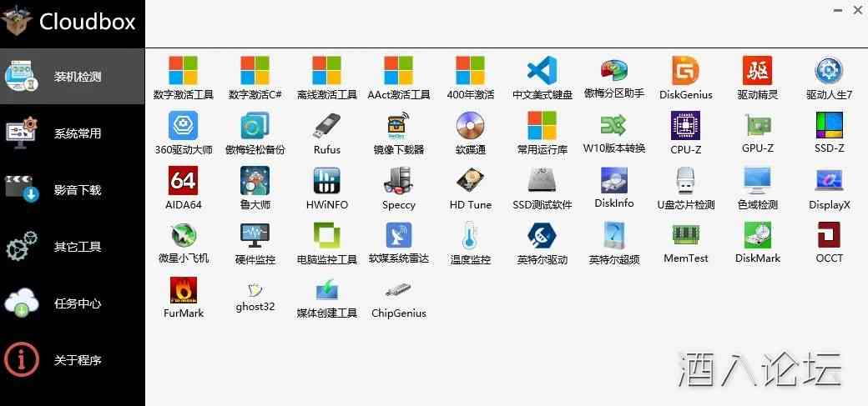Open ghost32 icon

click(255, 290)
